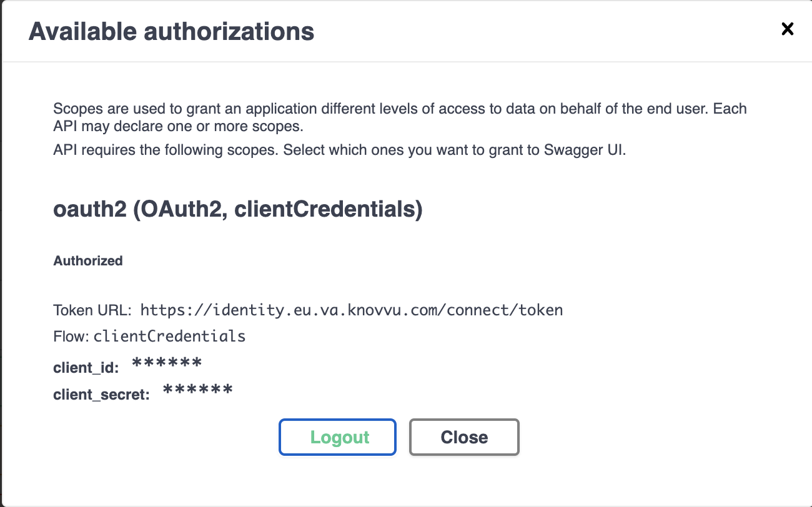
Task: Click the masked client_id asterisks value
Action: pyautogui.click(x=167, y=365)
